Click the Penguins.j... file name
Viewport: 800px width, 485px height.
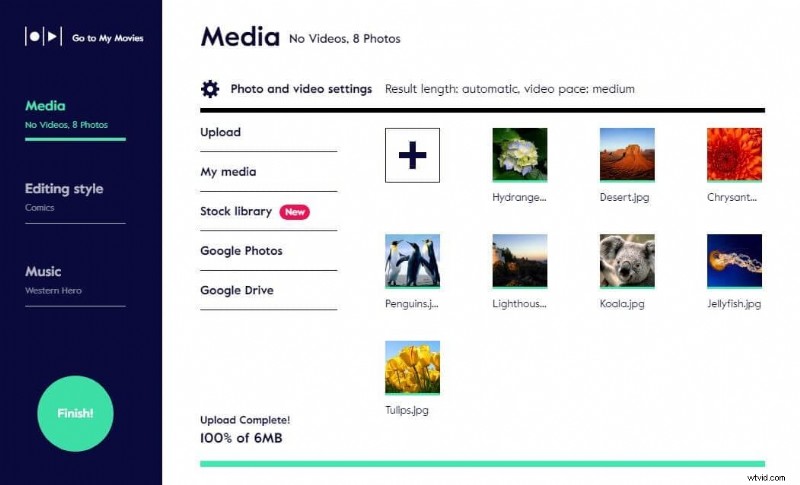412,304
